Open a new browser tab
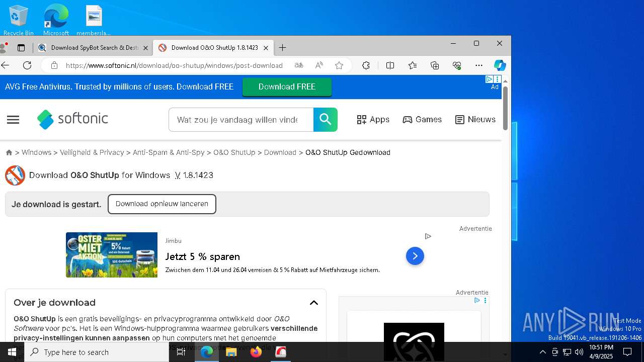644x362 pixels. point(283,48)
